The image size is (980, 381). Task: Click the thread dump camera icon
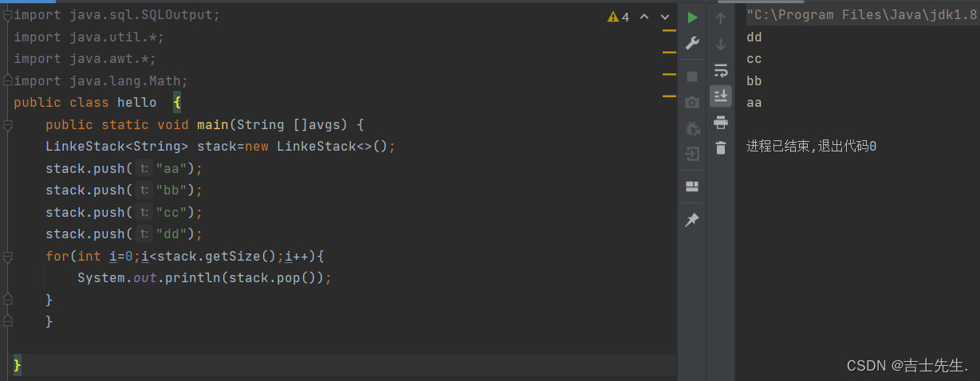tap(692, 102)
